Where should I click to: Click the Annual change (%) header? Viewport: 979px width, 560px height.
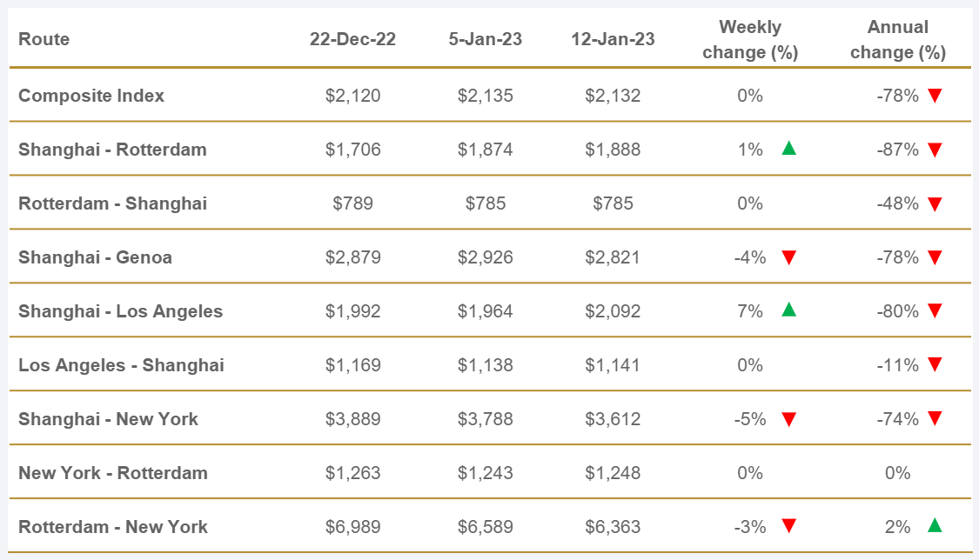coord(897,40)
